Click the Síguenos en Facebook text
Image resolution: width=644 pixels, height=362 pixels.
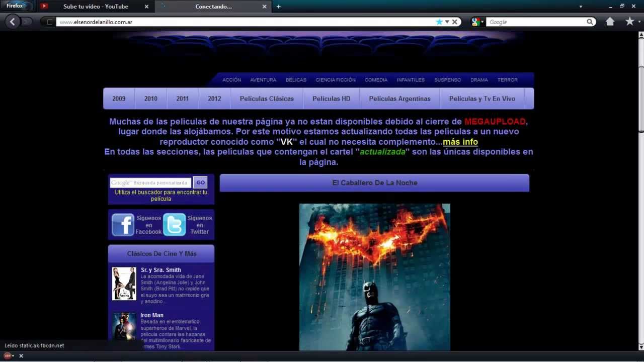click(149, 225)
